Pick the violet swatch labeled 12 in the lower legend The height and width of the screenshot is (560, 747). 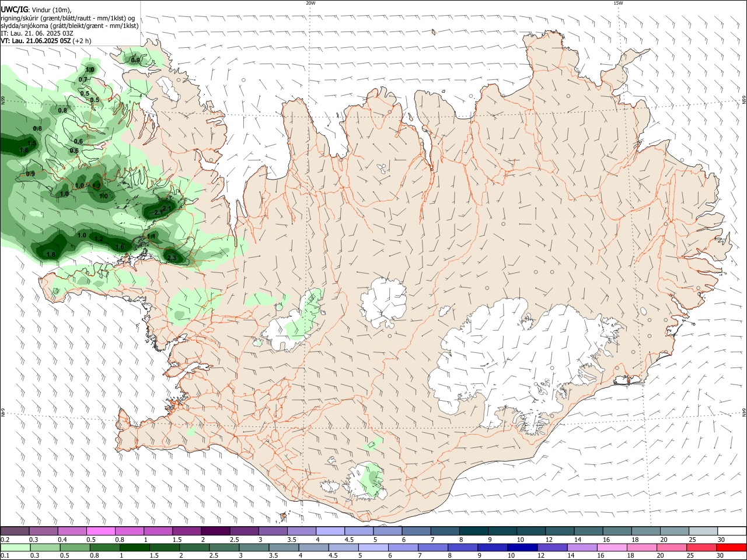click(551, 547)
